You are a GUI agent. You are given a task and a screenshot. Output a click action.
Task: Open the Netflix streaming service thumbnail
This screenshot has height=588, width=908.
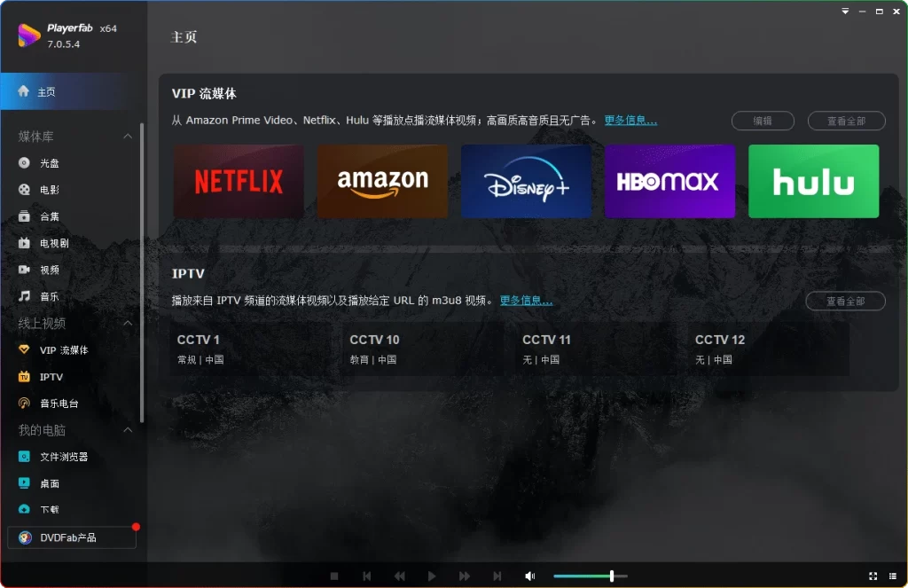(238, 181)
